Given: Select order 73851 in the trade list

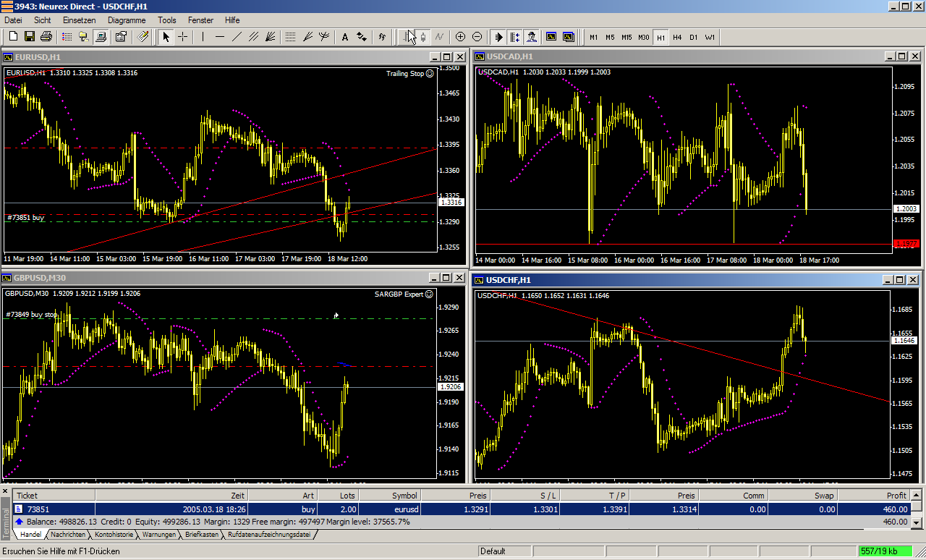Looking at the screenshot, I should [x=38, y=509].
